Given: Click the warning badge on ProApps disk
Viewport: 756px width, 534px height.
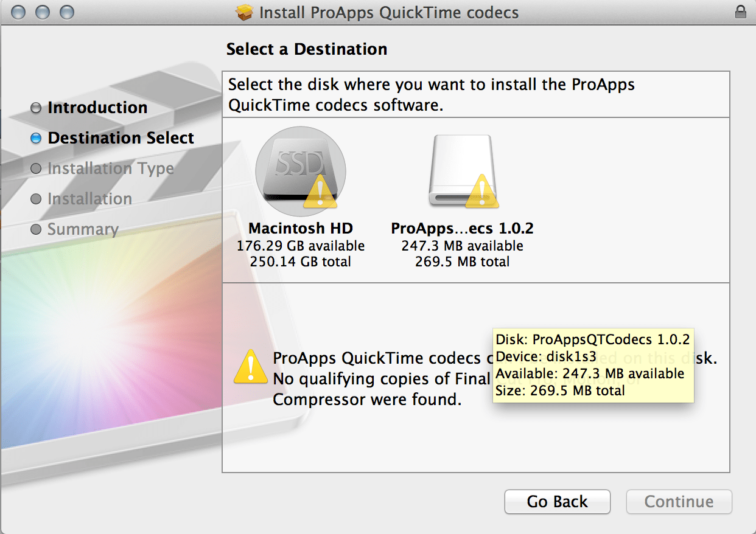Looking at the screenshot, I should tap(481, 192).
